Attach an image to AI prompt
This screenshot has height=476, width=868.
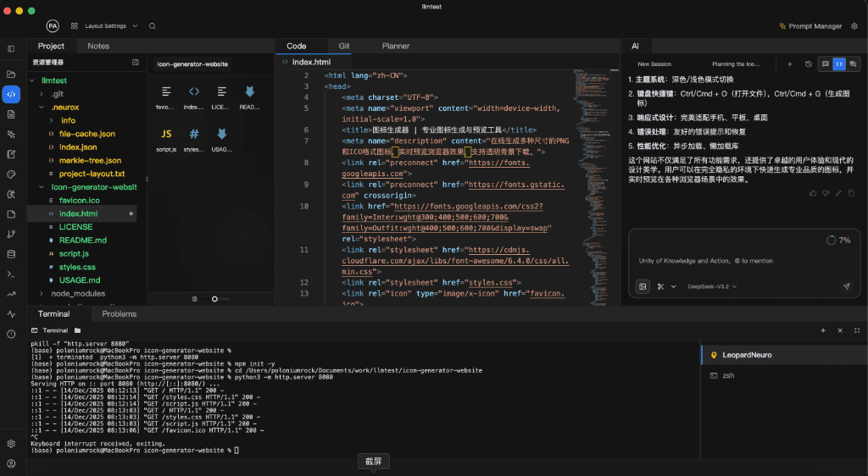click(x=643, y=286)
